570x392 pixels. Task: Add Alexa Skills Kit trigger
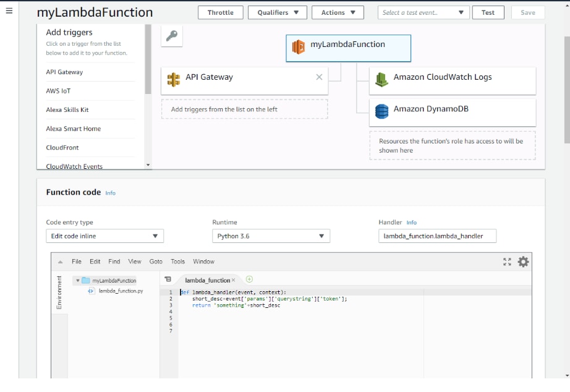pyautogui.click(x=67, y=110)
